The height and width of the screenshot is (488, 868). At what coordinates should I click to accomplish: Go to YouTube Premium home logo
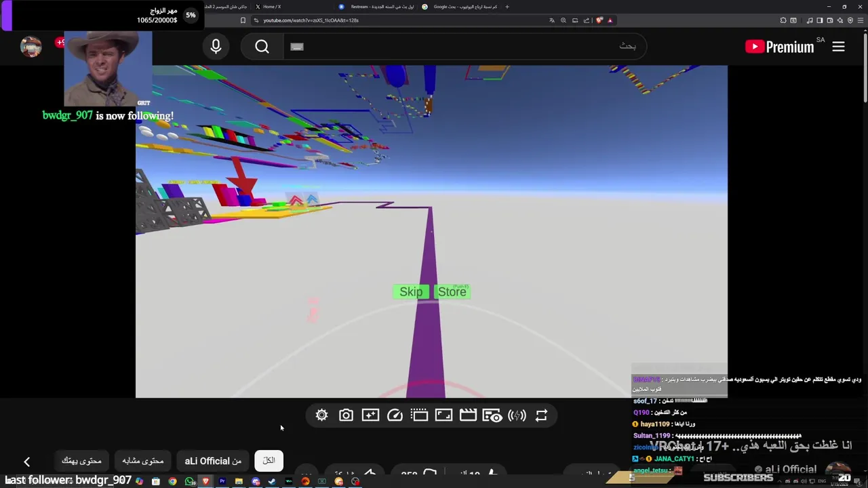[780, 46]
